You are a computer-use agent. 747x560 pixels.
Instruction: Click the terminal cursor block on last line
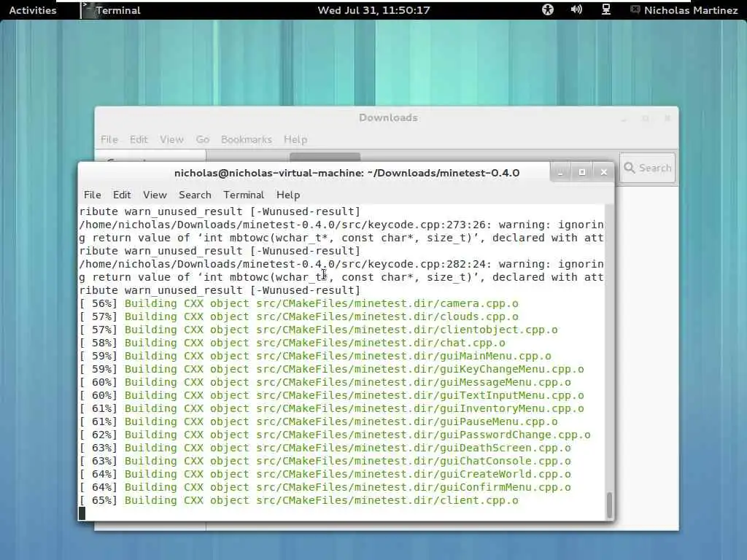click(82, 513)
